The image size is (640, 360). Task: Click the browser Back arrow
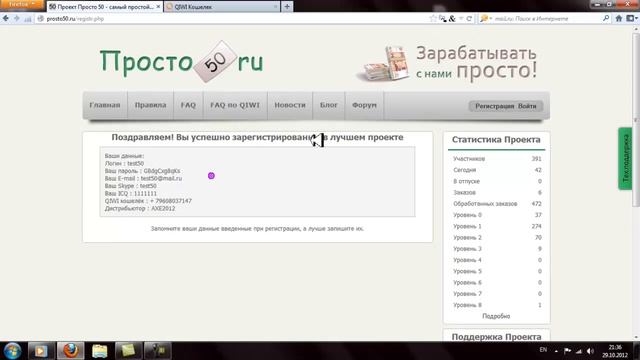click(x=6, y=18)
